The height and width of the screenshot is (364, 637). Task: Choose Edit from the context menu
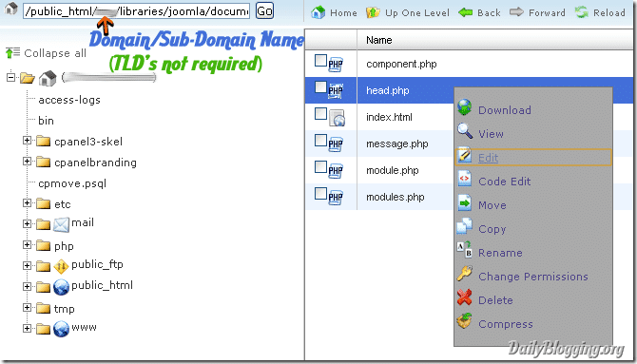click(489, 158)
